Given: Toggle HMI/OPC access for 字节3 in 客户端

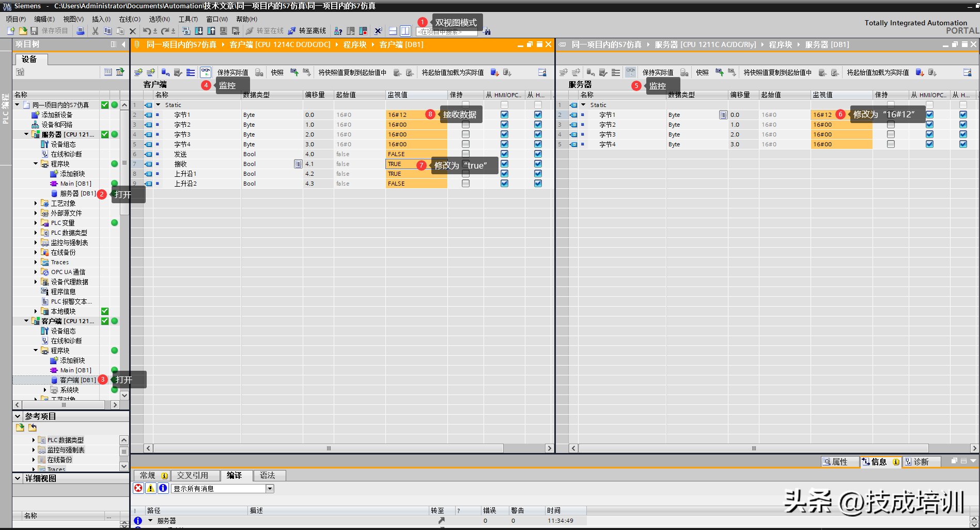Looking at the screenshot, I should tap(504, 134).
